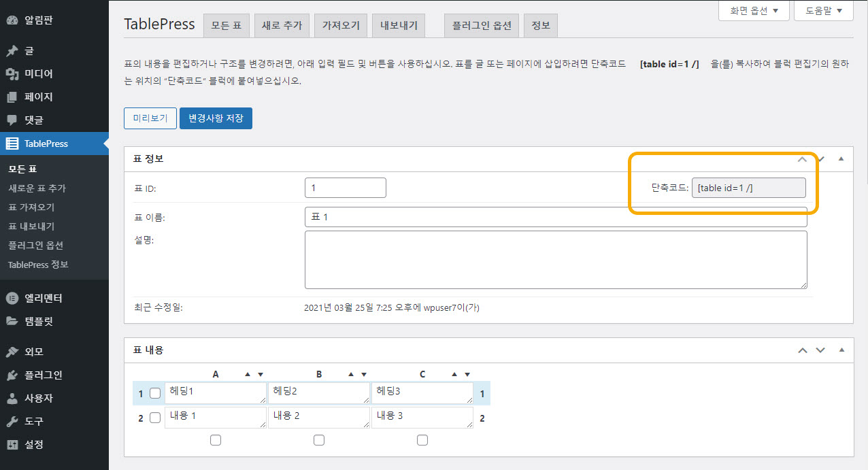Click the 단축코드 field
The image size is (868, 470).
click(x=749, y=188)
